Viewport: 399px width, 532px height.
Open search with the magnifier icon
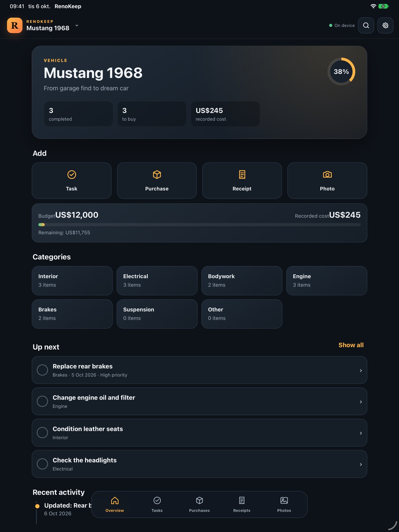coord(366,25)
